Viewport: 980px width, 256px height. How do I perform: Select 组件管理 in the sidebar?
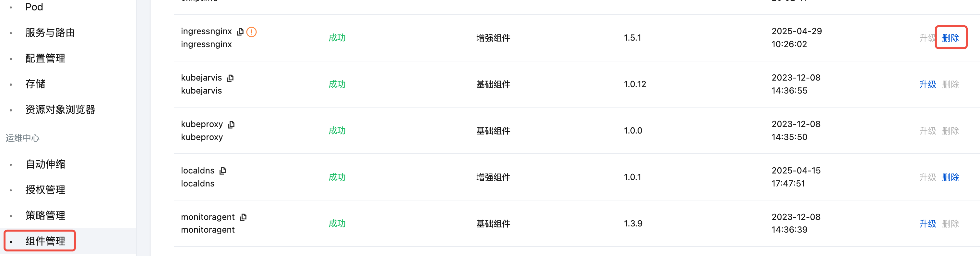tap(45, 241)
